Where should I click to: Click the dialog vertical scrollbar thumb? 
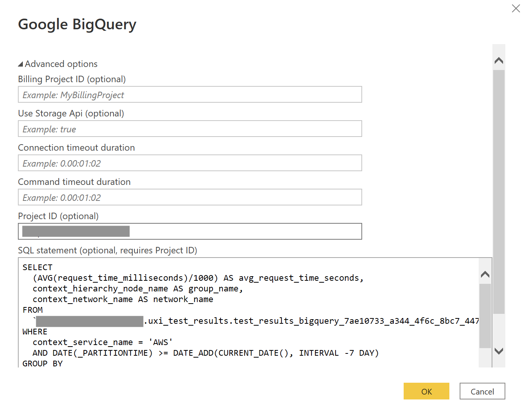498,192
